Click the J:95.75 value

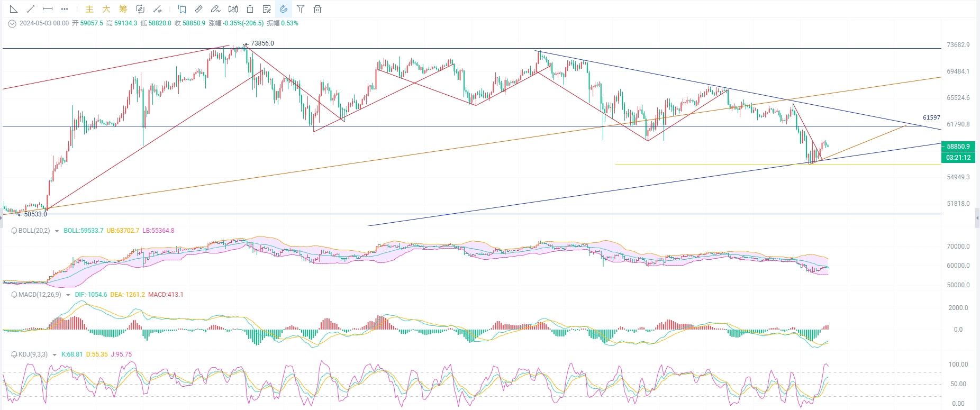pyautogui.click(x=121, y=354)
